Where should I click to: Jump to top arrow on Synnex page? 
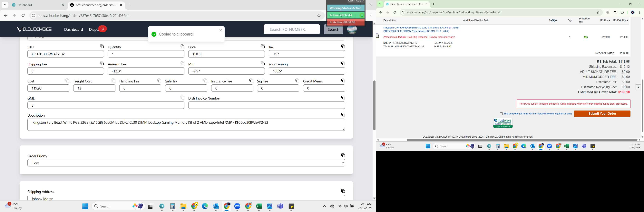[x=638, y=87]
